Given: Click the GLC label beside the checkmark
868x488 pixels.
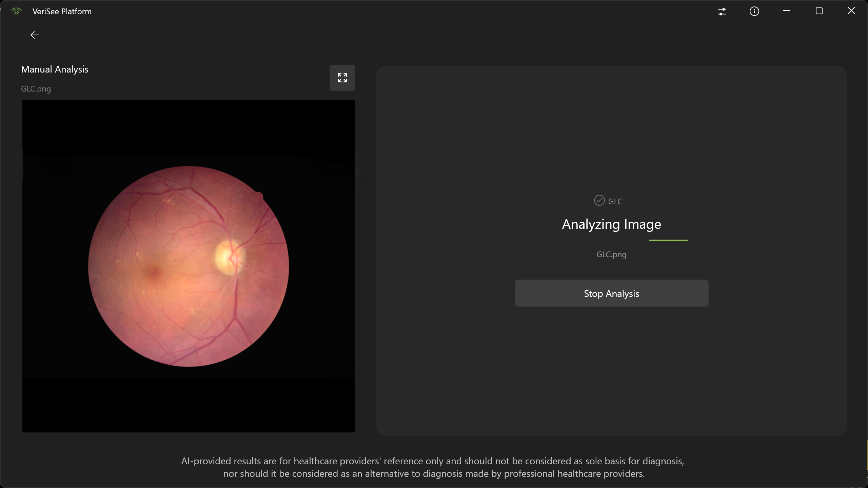Looking at the screenshot, I should click(615, 202).
